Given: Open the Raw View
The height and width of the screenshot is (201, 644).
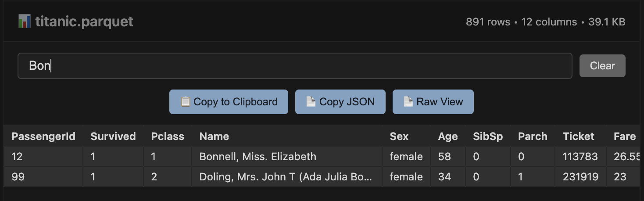Looking at the screenshot, I should [433, 102].
